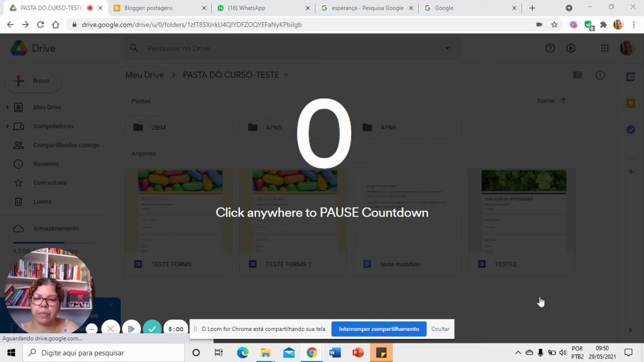
Task: Open search options arrow in Drive search
Action: [x=447, y=48]
